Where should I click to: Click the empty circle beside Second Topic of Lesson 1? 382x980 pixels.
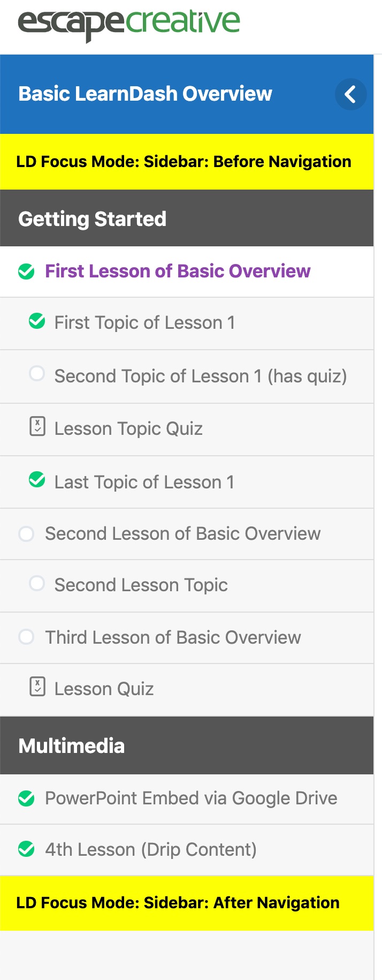click(37, 373)
